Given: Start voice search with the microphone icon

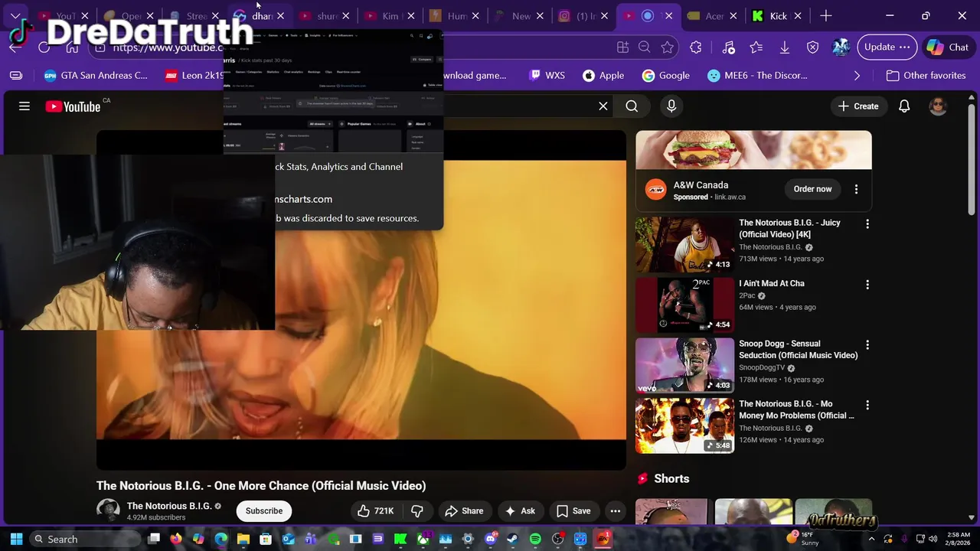Looking at the screenshot, I should (671, 106).
